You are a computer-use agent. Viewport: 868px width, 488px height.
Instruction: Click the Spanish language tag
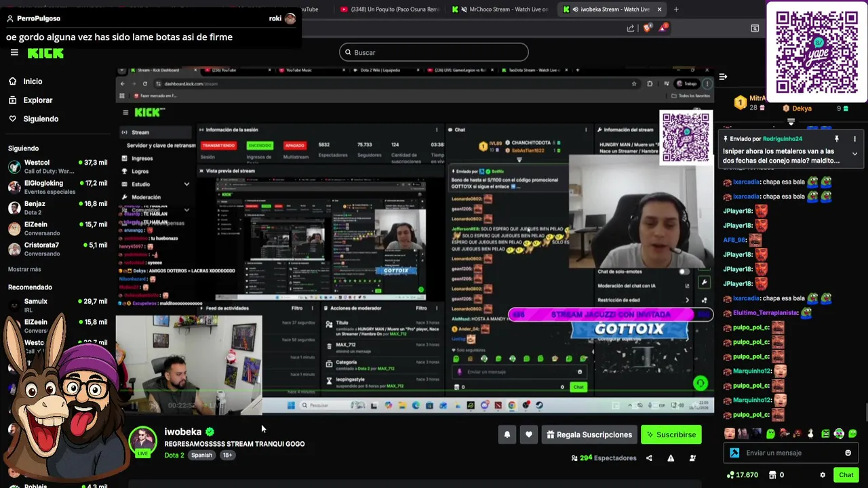pos(201,455)
